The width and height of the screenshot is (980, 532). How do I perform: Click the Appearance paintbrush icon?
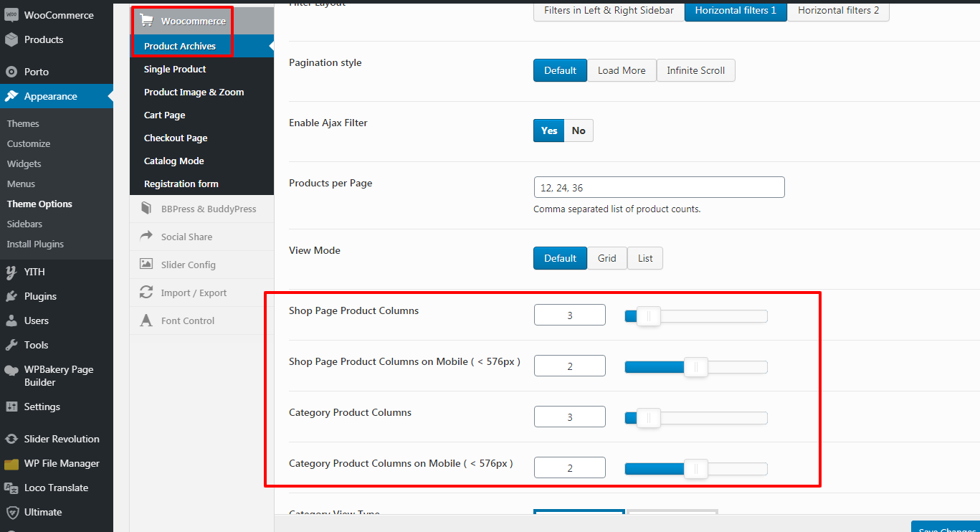coord(11,96)
